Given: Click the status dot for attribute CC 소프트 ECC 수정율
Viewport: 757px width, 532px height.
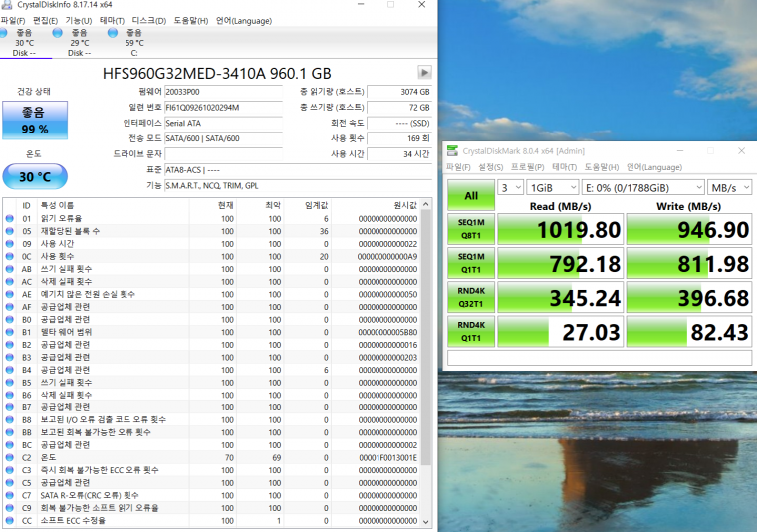Looking at the screenshot, I should (x=10, y=520).
